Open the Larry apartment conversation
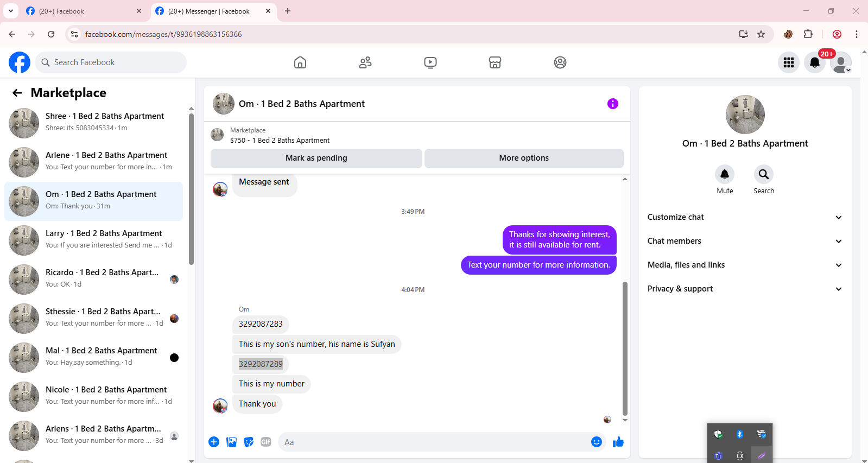The width and height of the screenshot is (868, 463). tap(93, 240)
